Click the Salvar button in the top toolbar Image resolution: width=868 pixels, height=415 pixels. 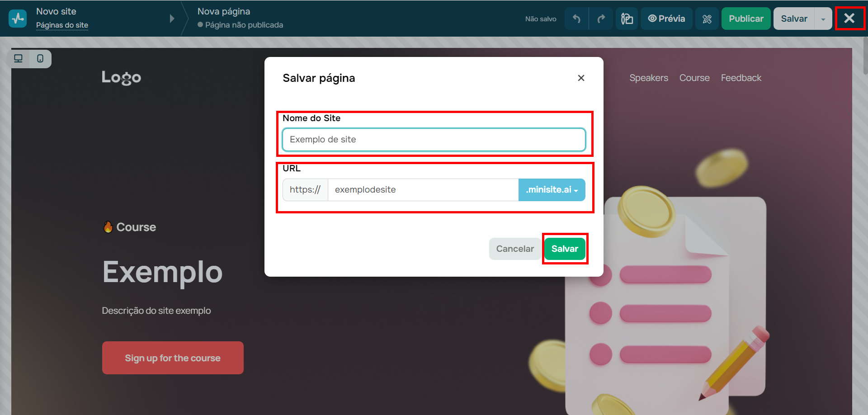pos(794,19)
